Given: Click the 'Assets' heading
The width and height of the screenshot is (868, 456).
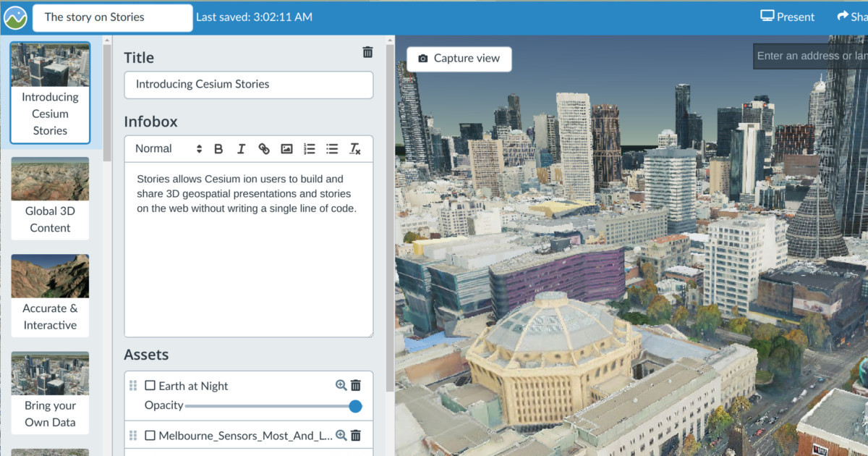Looking at the screenshot, I should 146,355.
